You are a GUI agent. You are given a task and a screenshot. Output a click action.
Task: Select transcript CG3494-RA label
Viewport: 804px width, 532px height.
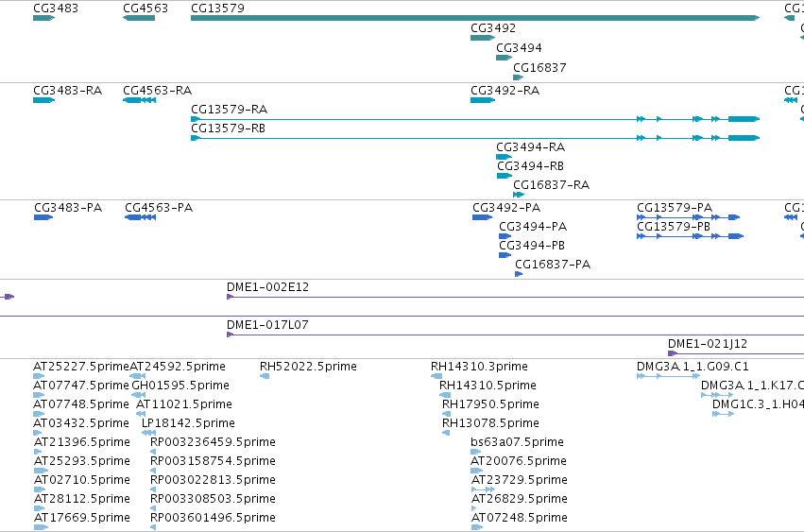click(530, 147)
